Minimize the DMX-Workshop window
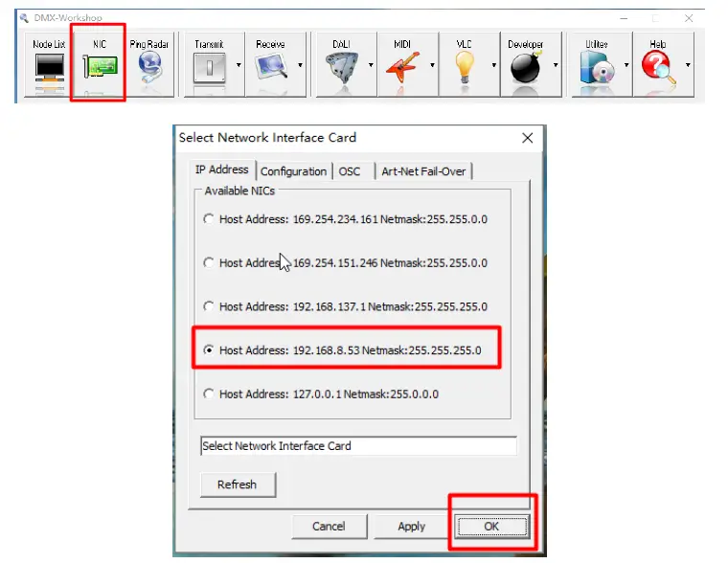The image size is (728, 563). pyautogui.click(x=624, y=18)
